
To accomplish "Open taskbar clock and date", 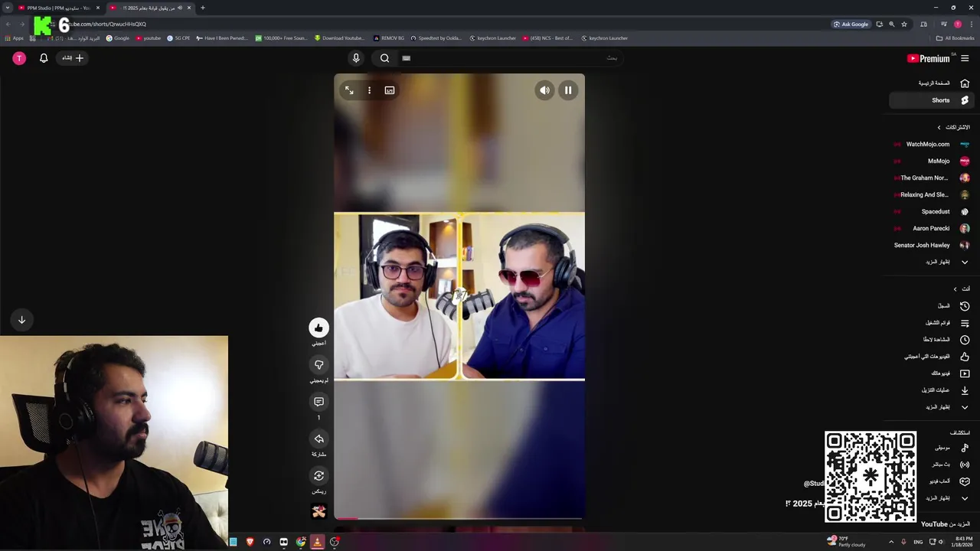I will click(x=963, y=542).
